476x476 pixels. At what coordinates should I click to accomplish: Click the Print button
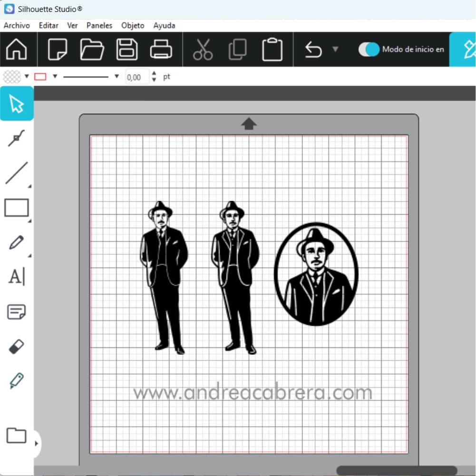pyautogui.click(x=161, y=50)
